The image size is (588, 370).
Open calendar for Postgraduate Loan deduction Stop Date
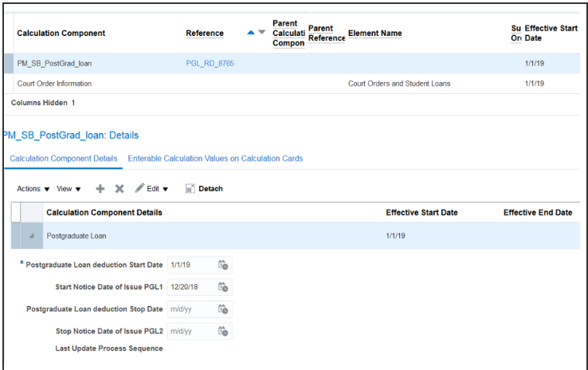tap(224, 309)
